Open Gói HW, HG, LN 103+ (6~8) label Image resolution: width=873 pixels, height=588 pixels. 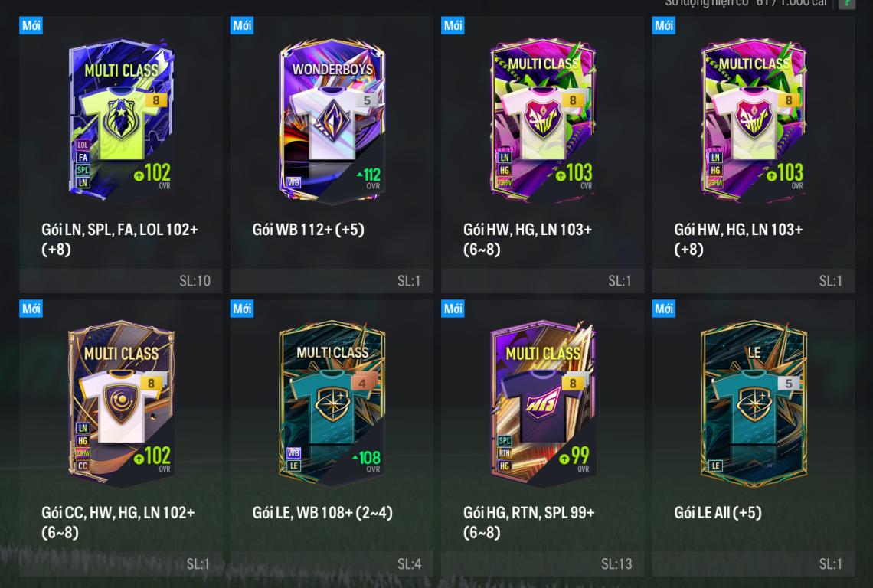tap(528, 239)
